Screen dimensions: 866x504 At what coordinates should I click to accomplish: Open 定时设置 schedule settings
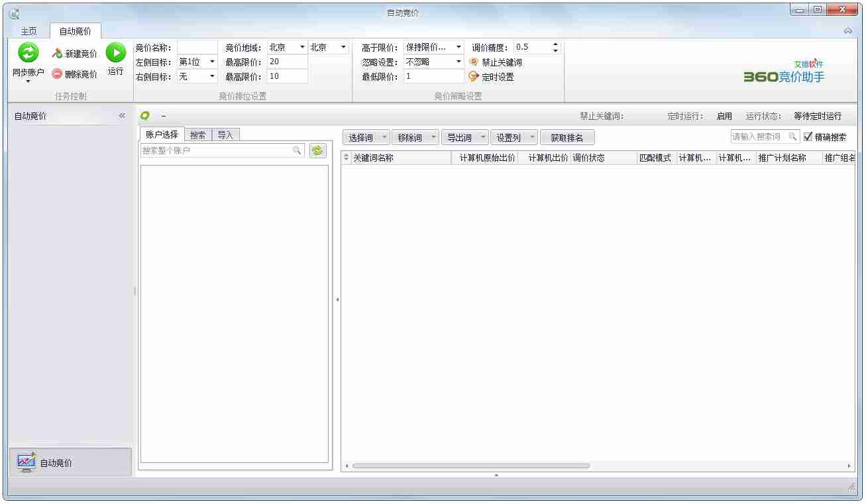(x=492, y=77)
